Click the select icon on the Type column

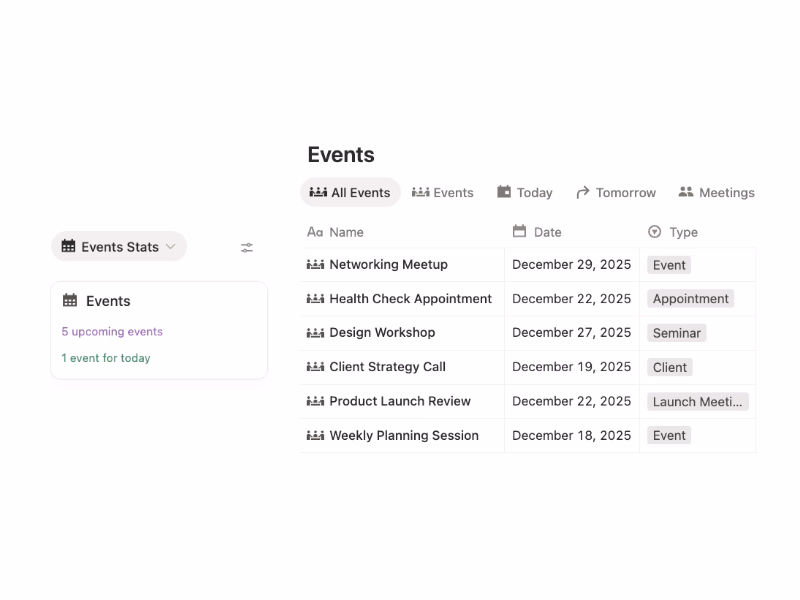click(x=656, y=232)
